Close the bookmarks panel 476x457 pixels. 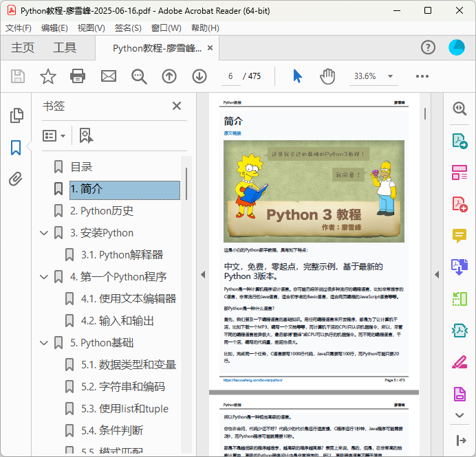[177, 106]
